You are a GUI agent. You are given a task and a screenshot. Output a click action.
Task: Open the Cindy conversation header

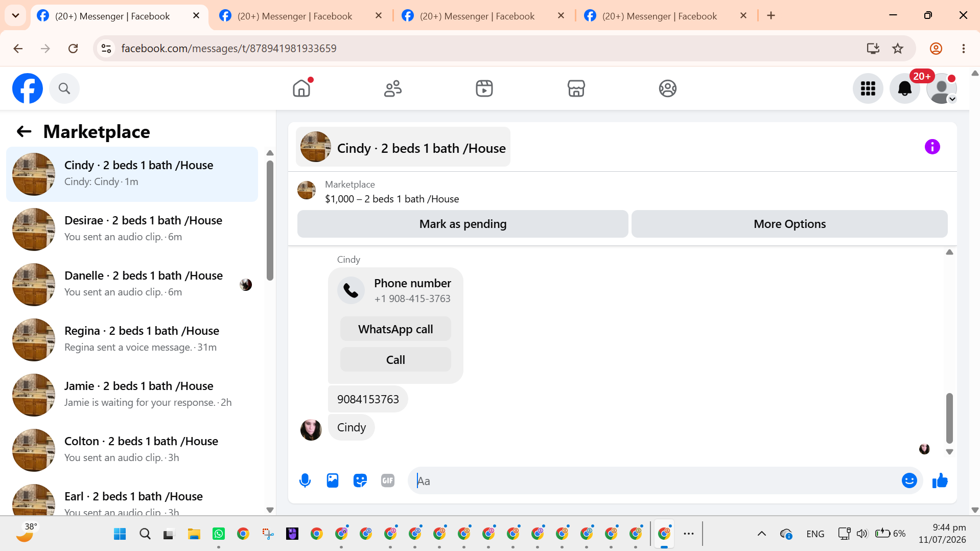[x=403, y=147]
